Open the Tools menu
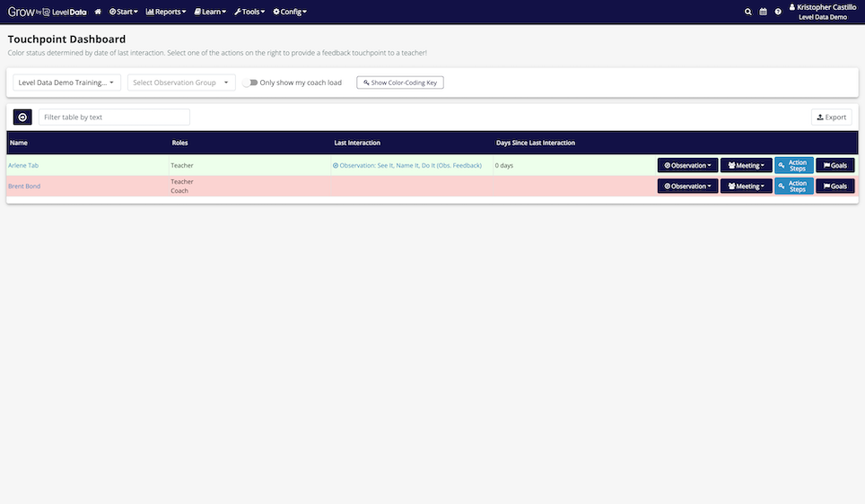This screenshot has width=865, height=504. (x=249, y=12)
